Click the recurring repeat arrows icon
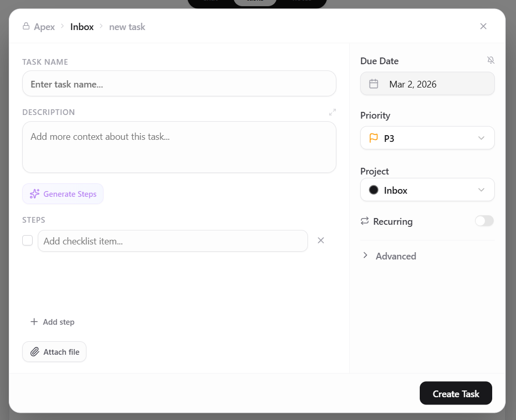 364,221
